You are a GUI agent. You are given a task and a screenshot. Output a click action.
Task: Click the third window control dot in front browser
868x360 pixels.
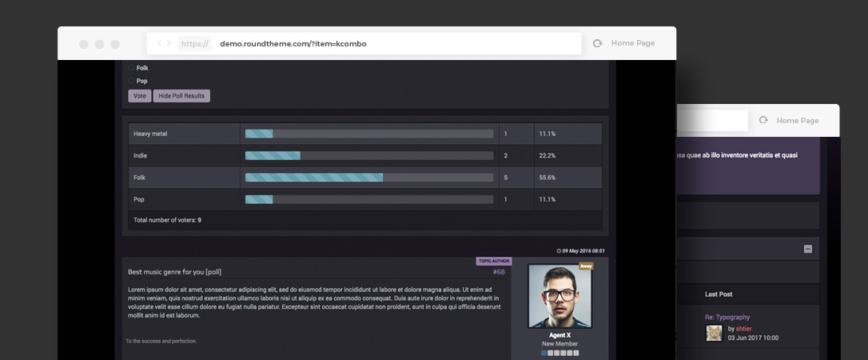pyautogui.click(x=115, y=44)
